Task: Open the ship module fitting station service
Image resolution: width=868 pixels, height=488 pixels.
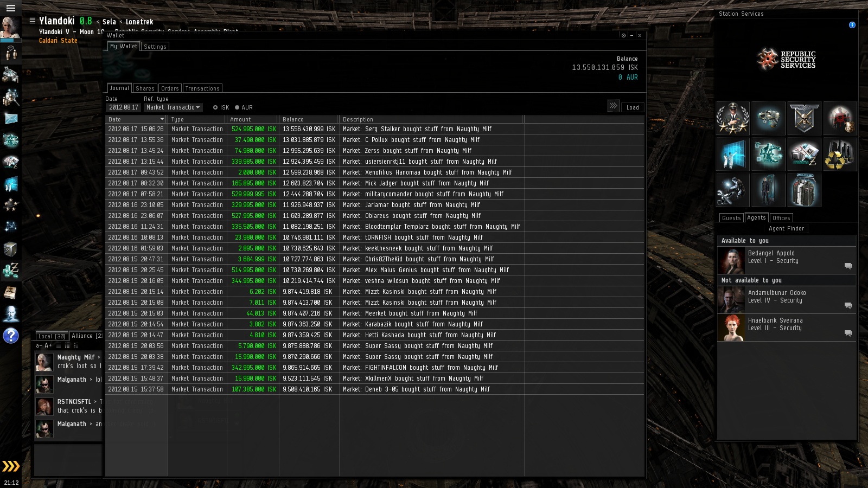Action: [x=768, y=118]
